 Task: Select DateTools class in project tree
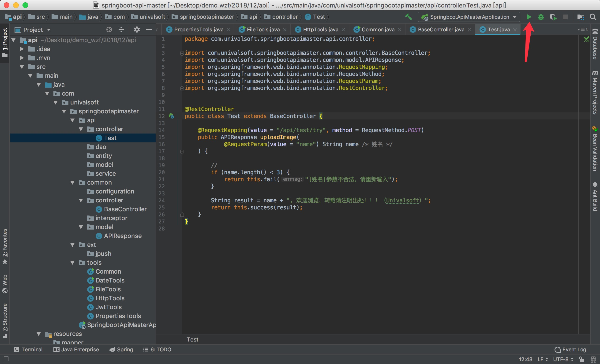point(106,280)
